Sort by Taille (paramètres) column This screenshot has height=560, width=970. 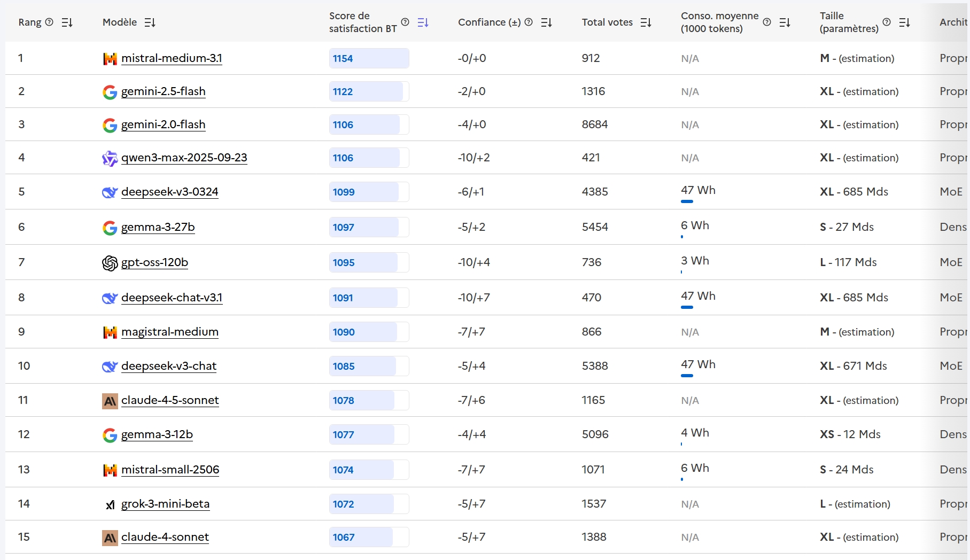pos(904,22)
